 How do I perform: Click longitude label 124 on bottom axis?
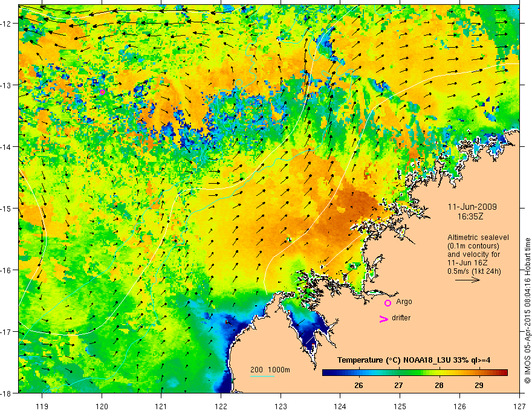click(x=340, y=406)
